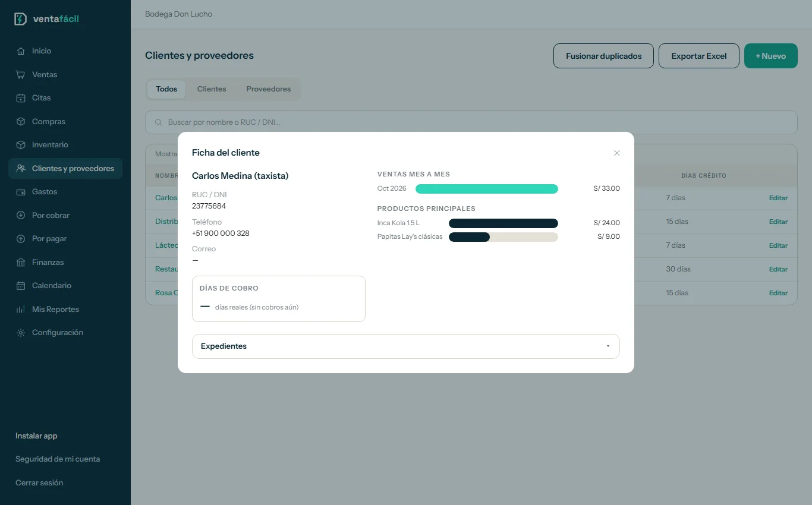Switch to the Clientes tab
812x505 pixels.
click(x=212, y=89)
